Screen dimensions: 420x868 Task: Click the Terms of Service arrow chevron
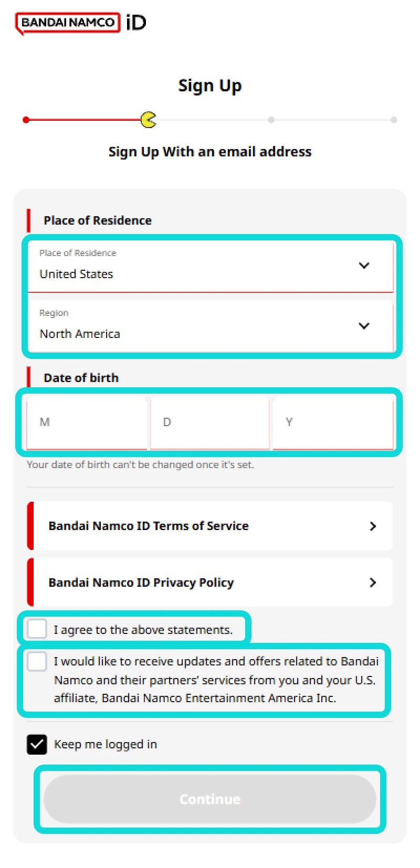(373, 526)
